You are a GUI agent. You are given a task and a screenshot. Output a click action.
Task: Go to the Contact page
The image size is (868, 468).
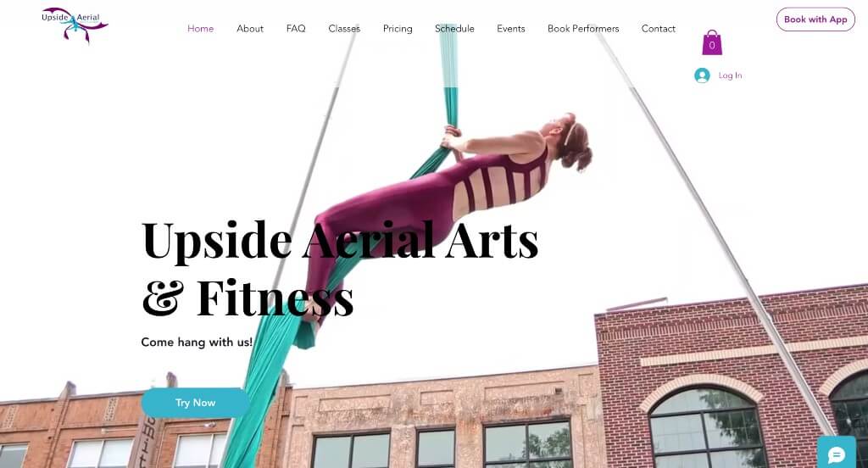[658, 28]
